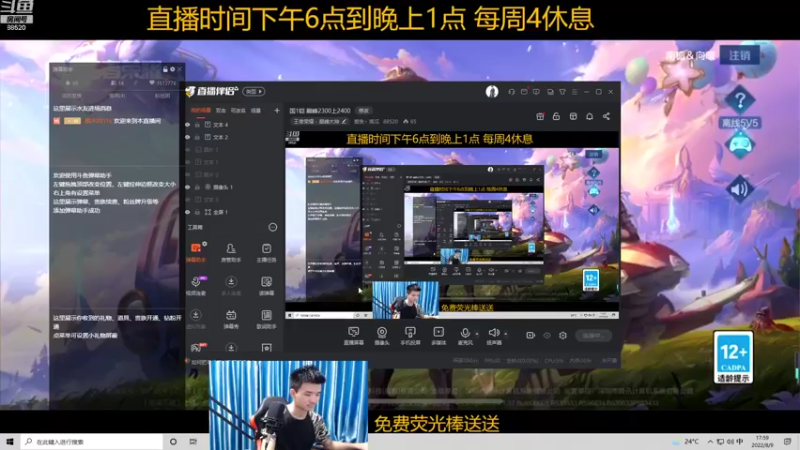Open the 弹幕秀 tool
800x450 pixels.
tap(231, 319)
